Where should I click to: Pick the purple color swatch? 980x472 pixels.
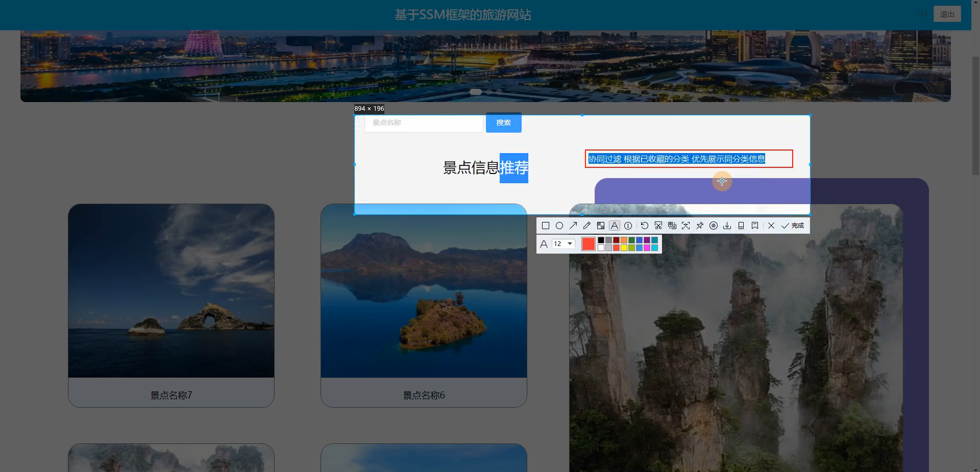(647, 240)
